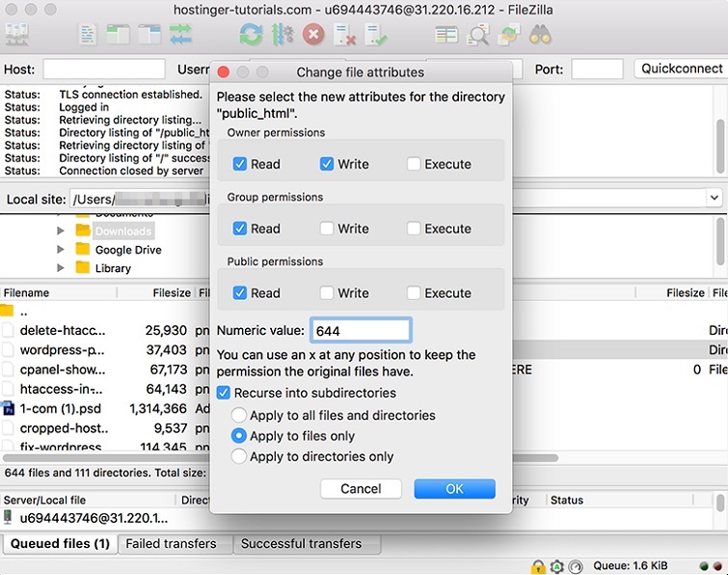The height and width of the screenshot is (575, 728).
Task: Uncheck Recurse into subdirectories
Action: click(x=224, y=394)
